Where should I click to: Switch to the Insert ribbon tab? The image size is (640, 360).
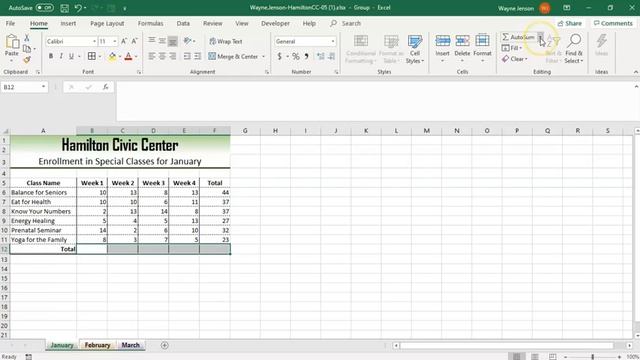click(x=68, y=23)
